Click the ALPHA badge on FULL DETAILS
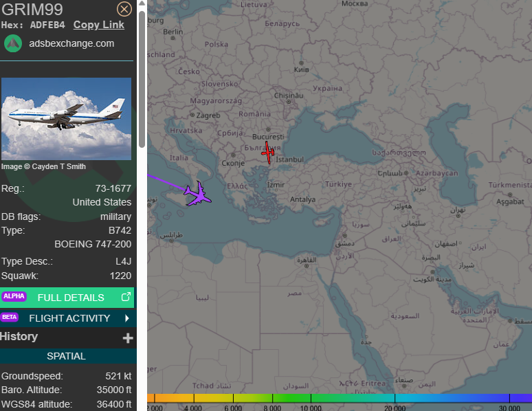This screenshot has height=411, width=532. [14, 296]
